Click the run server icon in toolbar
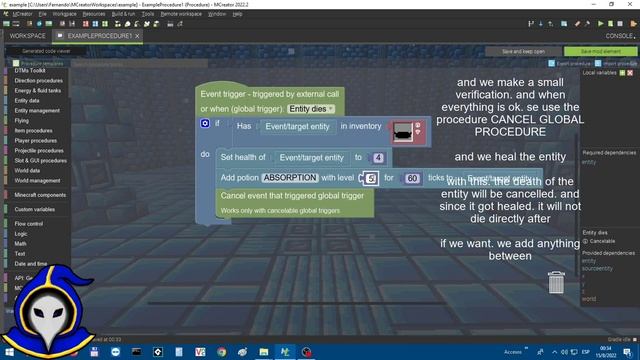This screenshot has height=360, width=640. [611, 24]
